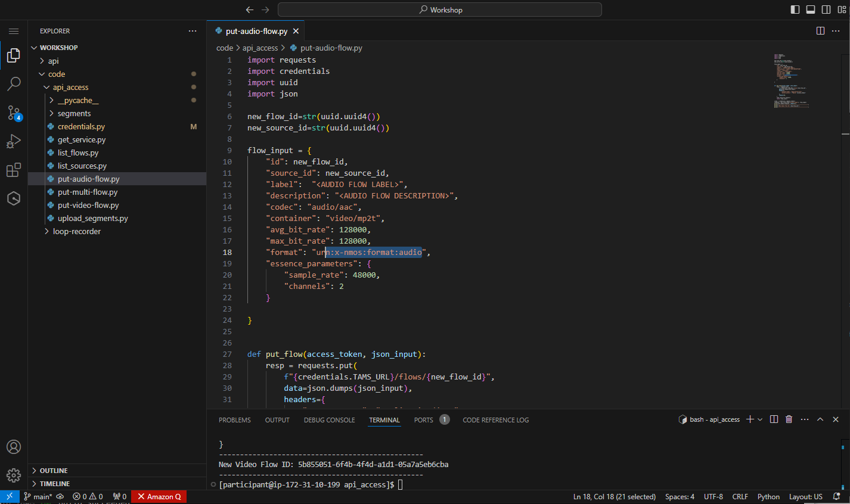Open notifications bell in status bar
Screen dimensions: 850x504
[836, 496]
